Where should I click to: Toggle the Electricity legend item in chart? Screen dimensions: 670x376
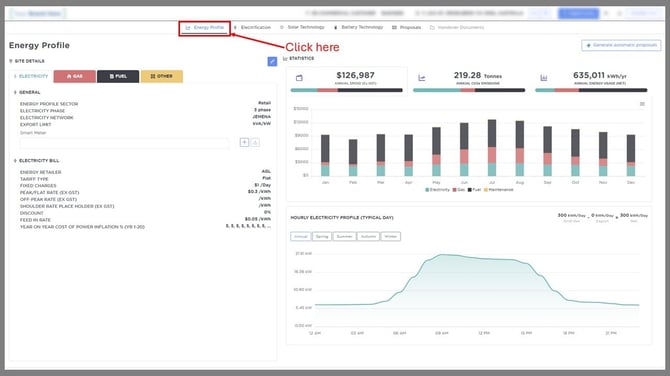[x=437, y=190]
